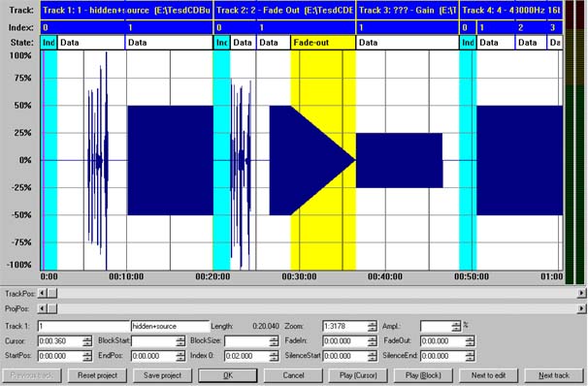Click the ProjPos scrollbar right arrow
This screenshot has width=588, height=386.
[581, 308]
